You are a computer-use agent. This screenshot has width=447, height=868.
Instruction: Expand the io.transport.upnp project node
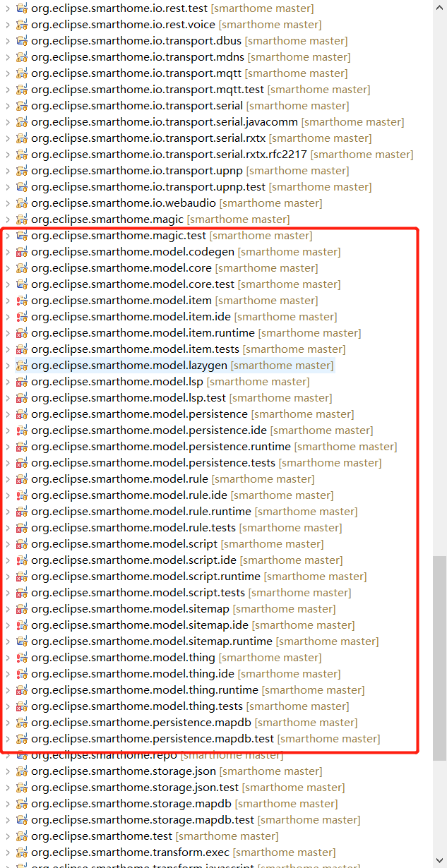coord(8,171)
